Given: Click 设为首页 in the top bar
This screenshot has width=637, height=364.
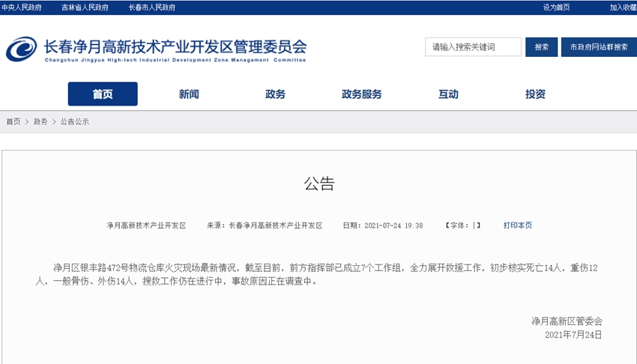Looking at the screenshot, I should [556, 7].
